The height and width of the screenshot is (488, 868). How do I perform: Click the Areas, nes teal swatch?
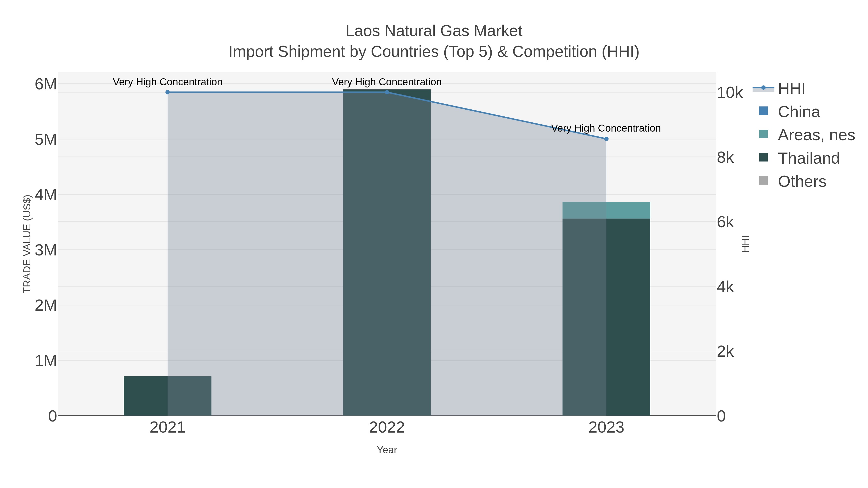point(763,134)
